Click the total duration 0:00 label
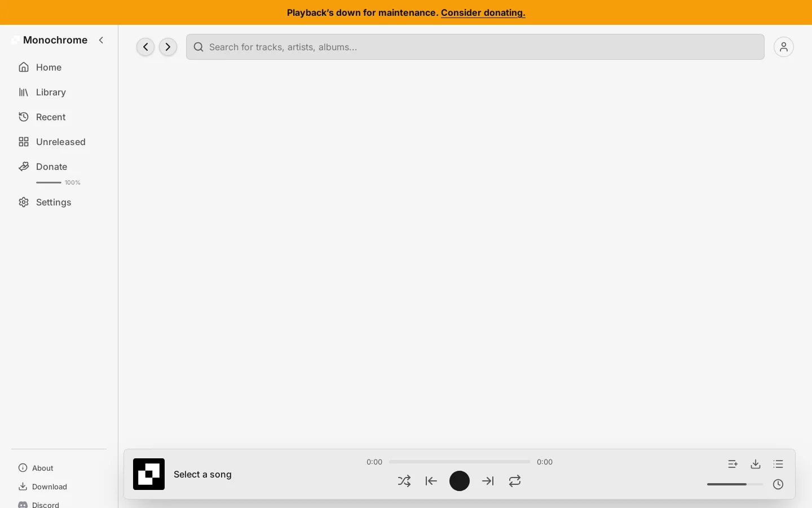 click(x=545, y=462)
